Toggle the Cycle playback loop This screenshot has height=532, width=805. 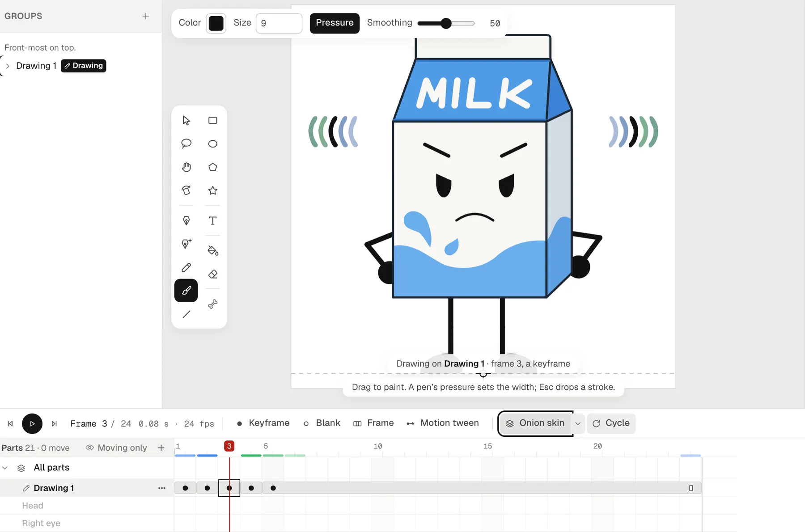pyautogui.click(x=611, y=423)
